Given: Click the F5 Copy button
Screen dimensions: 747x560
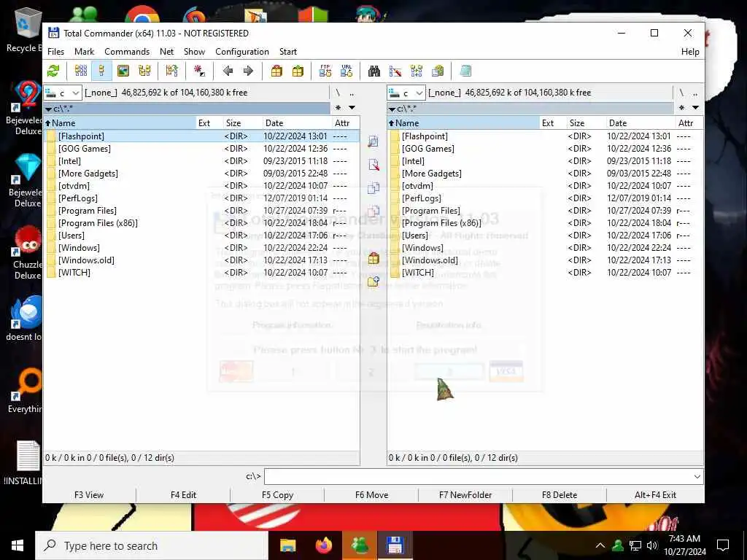Looking at the screenshot, I should click(277, 495).
